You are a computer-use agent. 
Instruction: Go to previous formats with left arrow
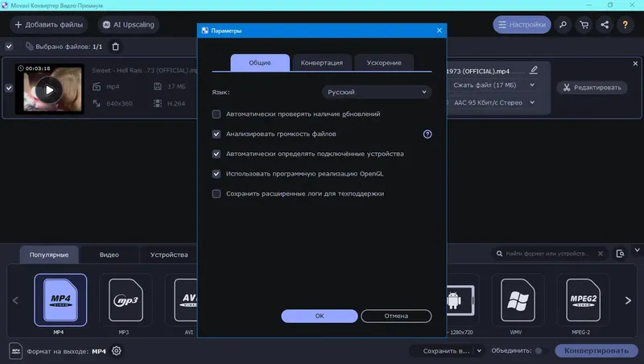pyautogui.click(x=15, y=300)
